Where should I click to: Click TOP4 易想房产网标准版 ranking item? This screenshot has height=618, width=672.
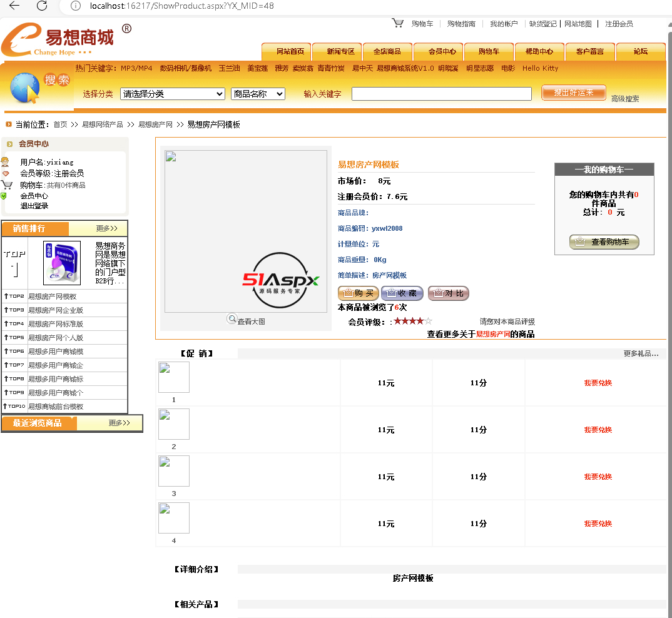pyautogui.click(x=56, y=324)
